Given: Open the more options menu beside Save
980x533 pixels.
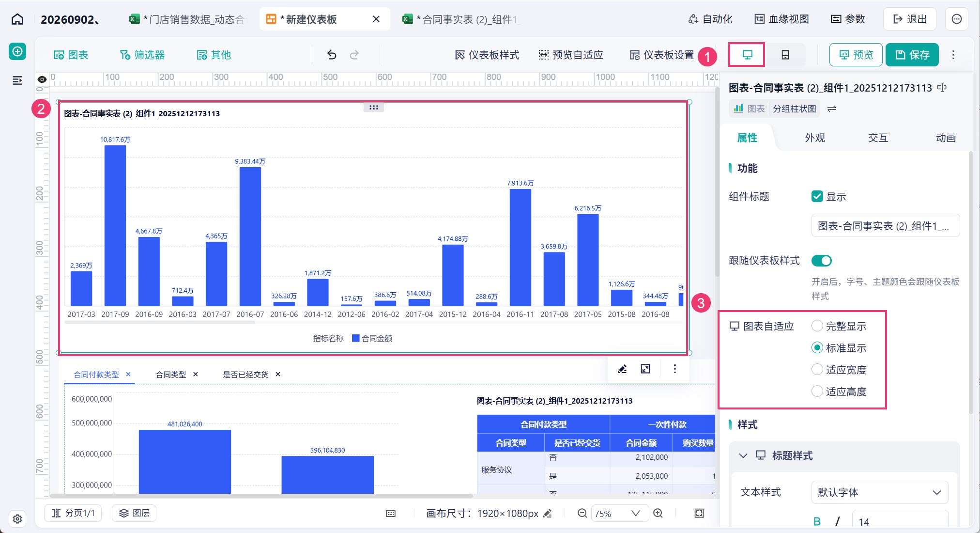Looking at the screenshot, I should (953, 55).
